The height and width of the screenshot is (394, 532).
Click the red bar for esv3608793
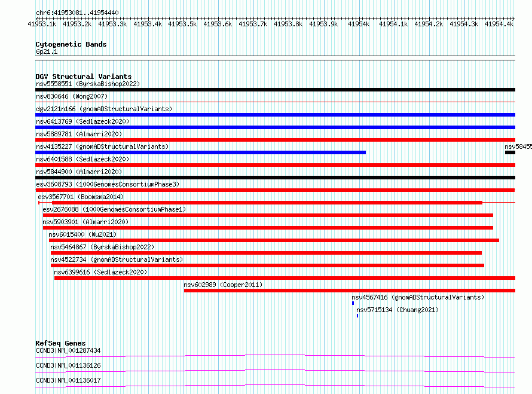(x=275, y=190)
